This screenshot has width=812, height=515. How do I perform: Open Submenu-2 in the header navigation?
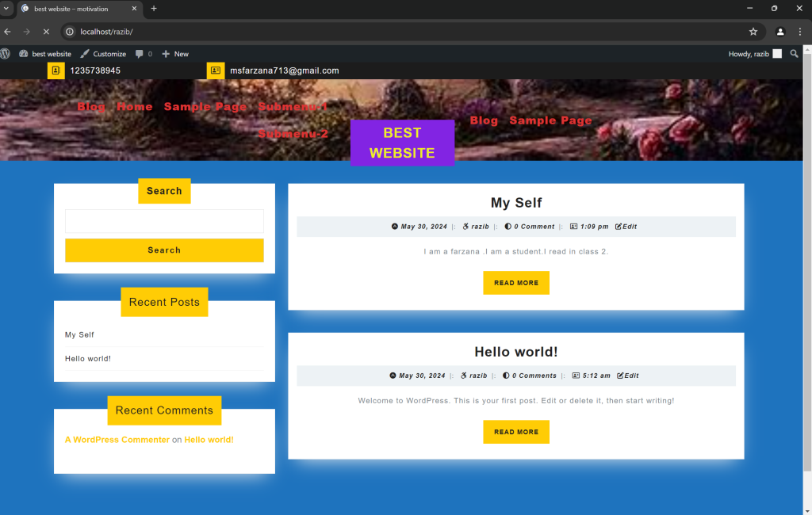coord(293,134)
